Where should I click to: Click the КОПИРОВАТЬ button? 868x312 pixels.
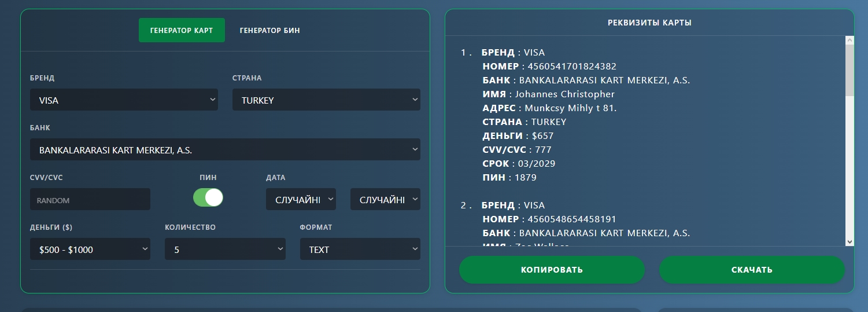click(x=552, y=270)
